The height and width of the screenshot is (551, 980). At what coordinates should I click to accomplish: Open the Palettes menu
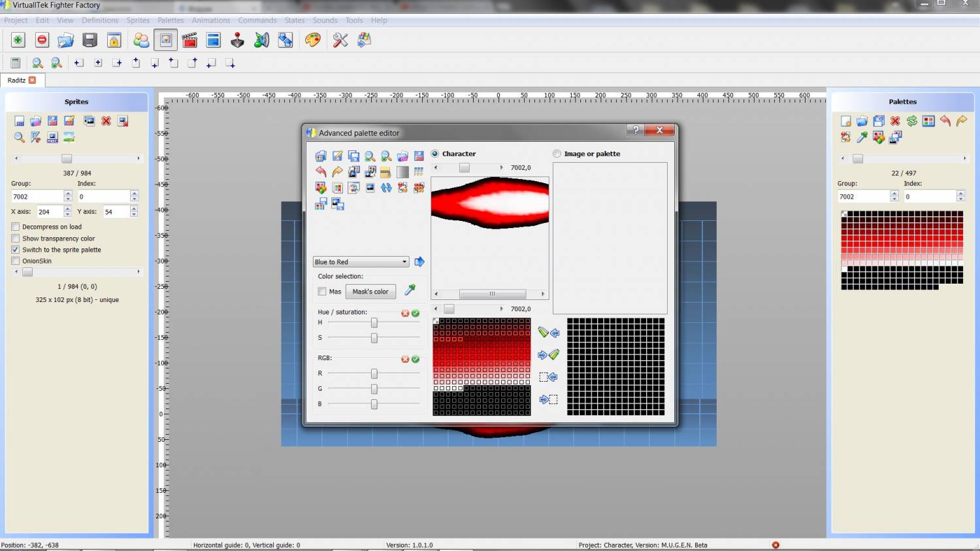[171, 20]
